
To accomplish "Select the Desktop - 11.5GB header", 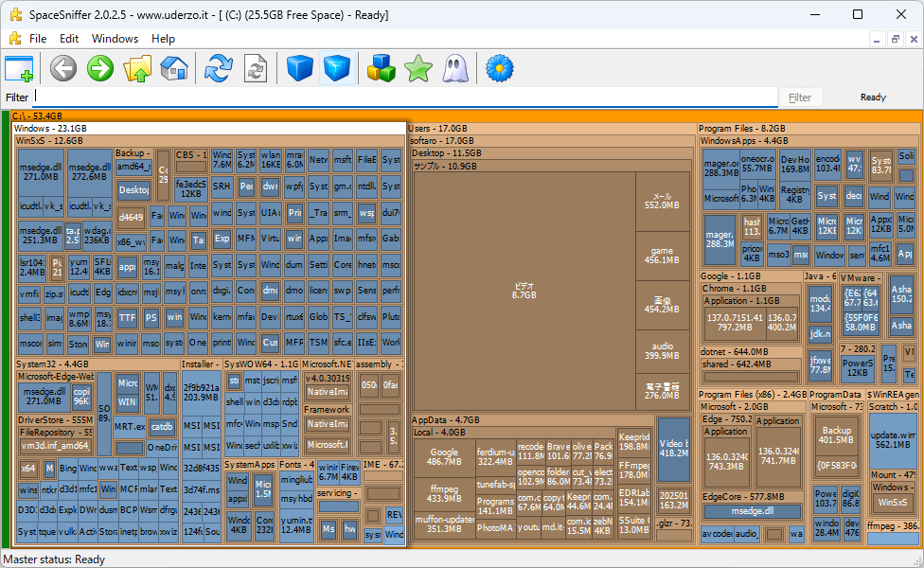I will [x=551, y=153].
